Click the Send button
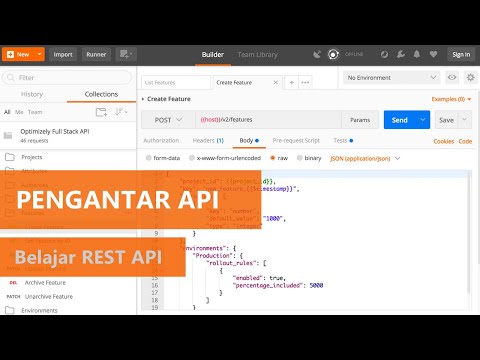This screenshot has width=480, height=360. pos(400,120)
